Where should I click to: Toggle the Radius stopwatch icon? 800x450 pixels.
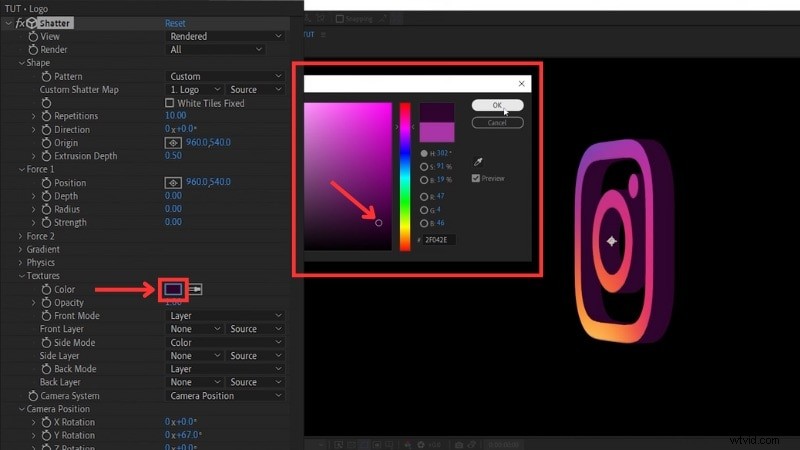46,209
